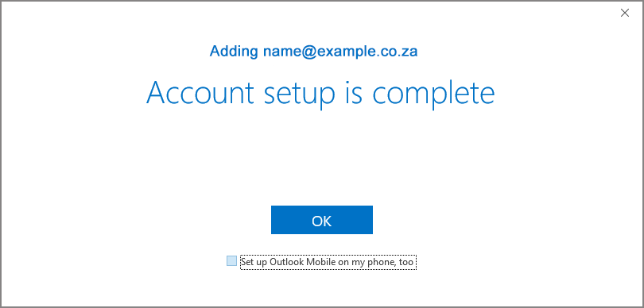Tick the Outlook Mobile phone setup box
This screenshot has width=644, height=308.
[x=231, y=261]
